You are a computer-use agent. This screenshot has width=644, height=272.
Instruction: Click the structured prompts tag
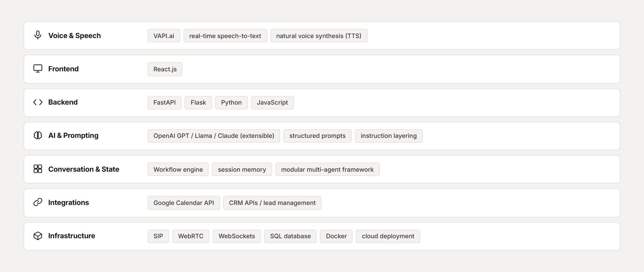[x=317, y=136]
